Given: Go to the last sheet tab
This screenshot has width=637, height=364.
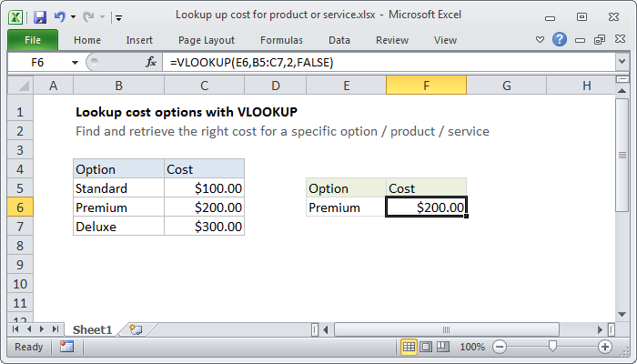Looking at the screenshot, I should (x=56, y=329).
